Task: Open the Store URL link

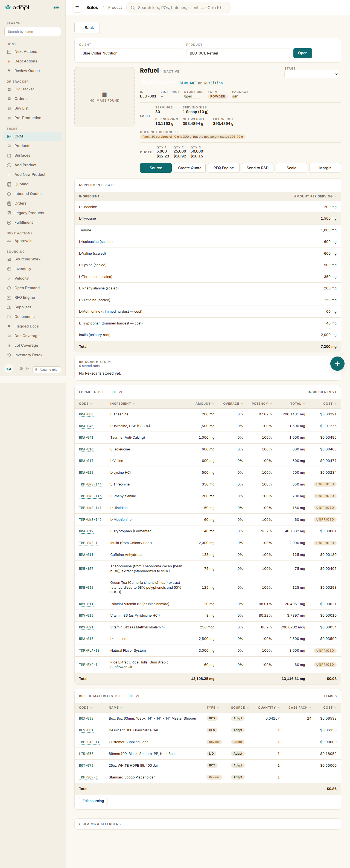Action: point(188,96)
